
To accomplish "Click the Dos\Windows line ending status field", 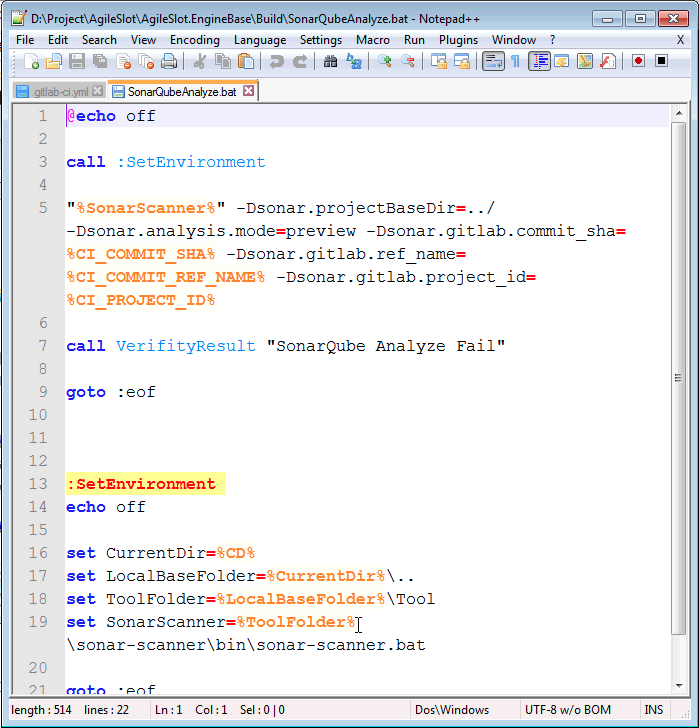I will (452, 710).
